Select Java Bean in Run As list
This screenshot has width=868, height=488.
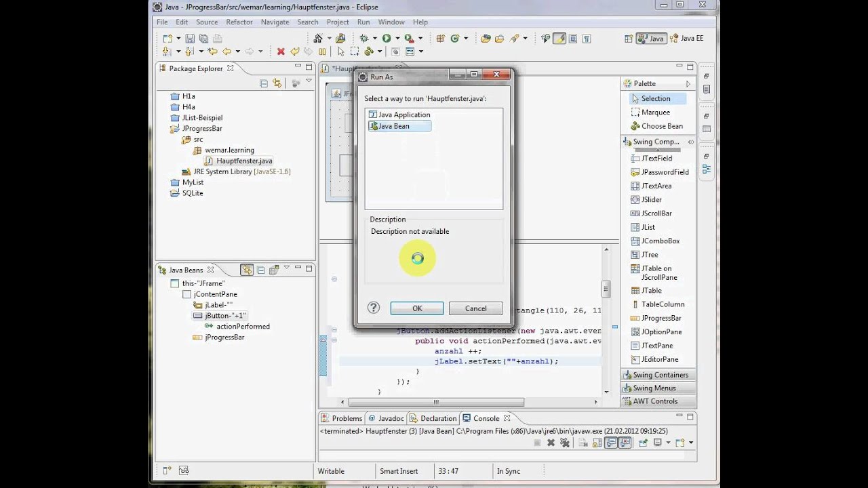(399, 126)
